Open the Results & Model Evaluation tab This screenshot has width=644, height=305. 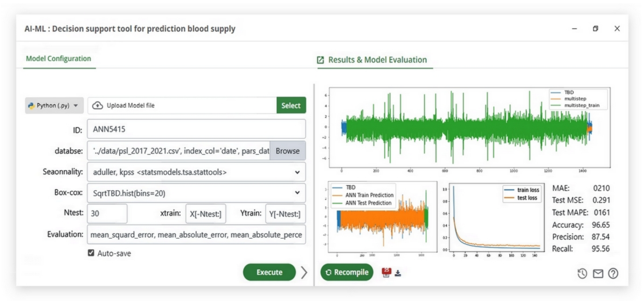click(377, 60)
